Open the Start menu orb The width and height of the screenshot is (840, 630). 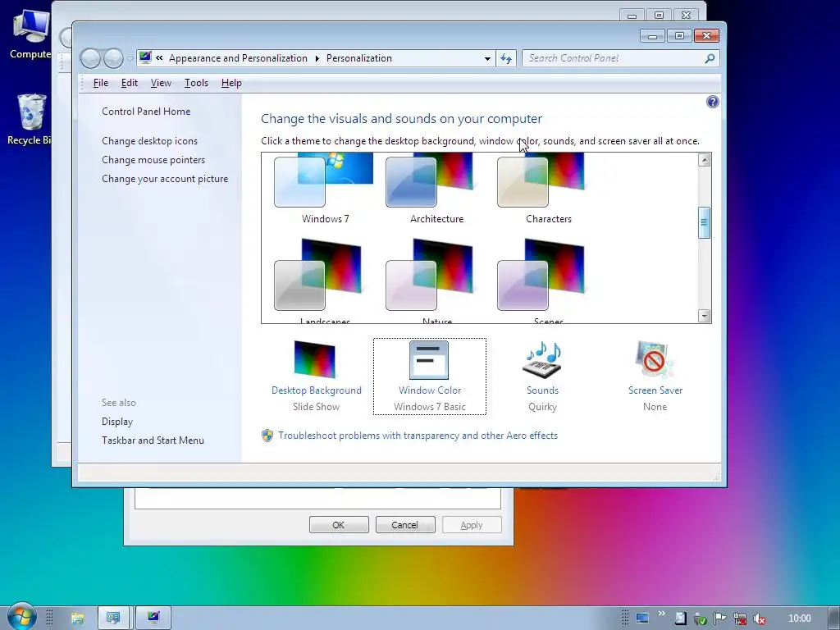pos(21,617)
